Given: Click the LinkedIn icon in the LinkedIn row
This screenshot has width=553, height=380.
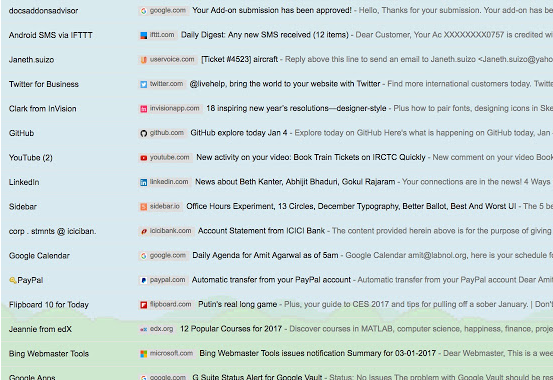Looking at the screenshot, I should coord(144,182).
